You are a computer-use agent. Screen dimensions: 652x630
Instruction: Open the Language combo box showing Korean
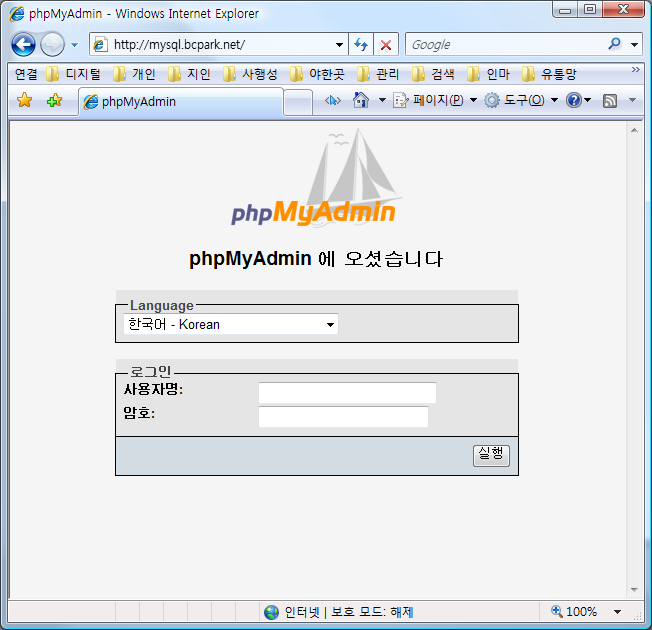coord(231,324)
